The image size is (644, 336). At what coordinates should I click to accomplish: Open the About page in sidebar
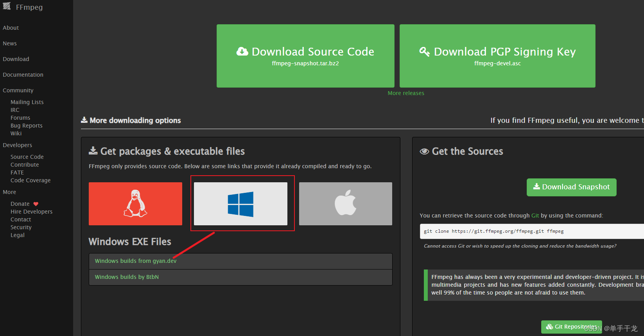click(x=11, y=28)
